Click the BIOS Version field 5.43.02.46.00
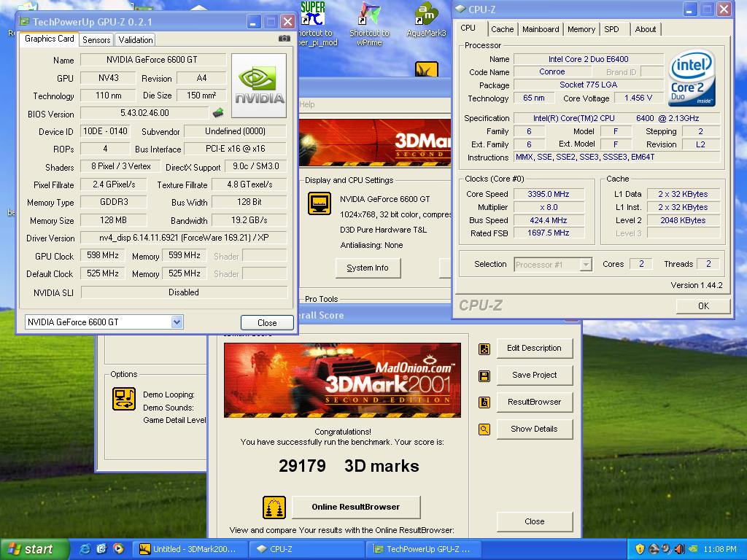 (145, 113)
